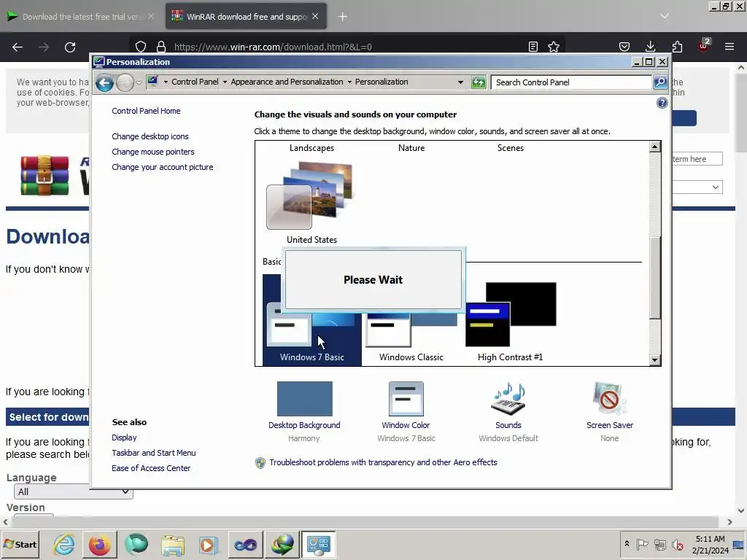Click Control Panel in the breadcrumb

195,82
